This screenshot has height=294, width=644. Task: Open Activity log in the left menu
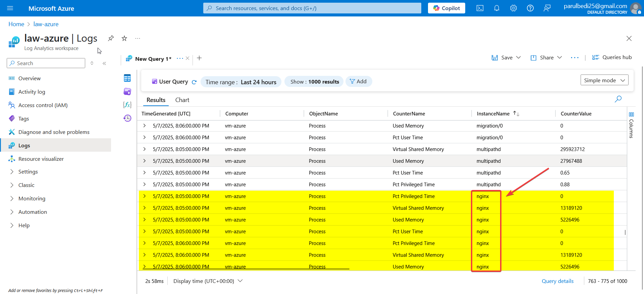click(x=32, y=92)
